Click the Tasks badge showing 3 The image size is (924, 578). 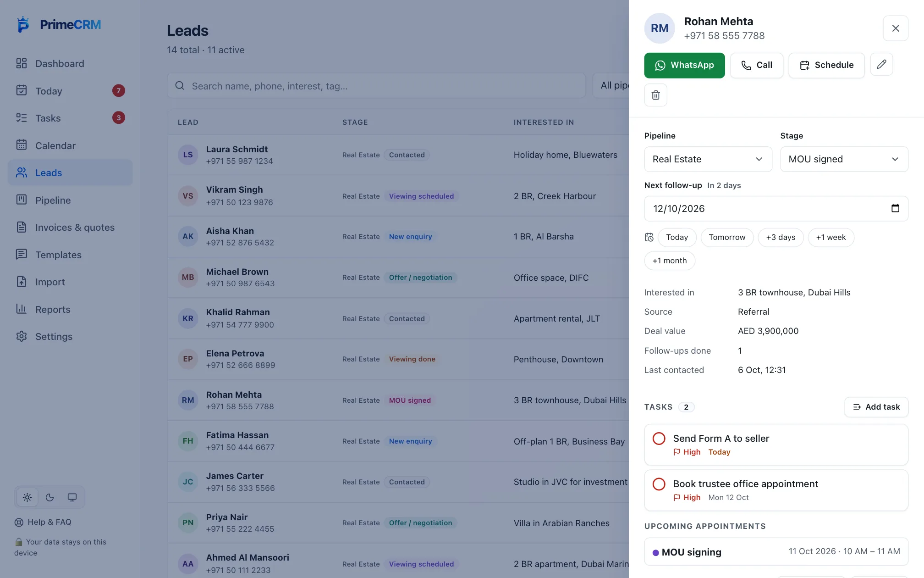119,118
